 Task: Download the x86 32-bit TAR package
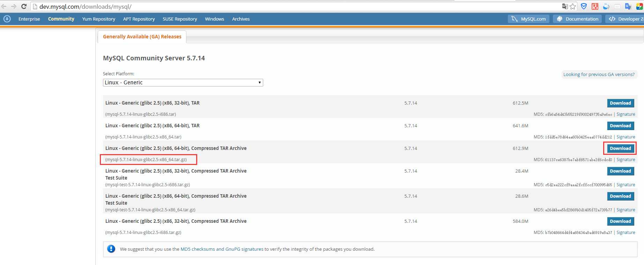pyautogui.click(x=620, y=103)
